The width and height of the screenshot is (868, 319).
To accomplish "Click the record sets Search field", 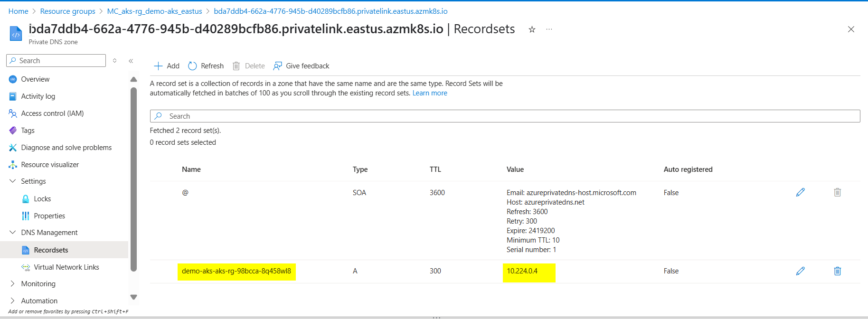I will [x=505, y=116].
